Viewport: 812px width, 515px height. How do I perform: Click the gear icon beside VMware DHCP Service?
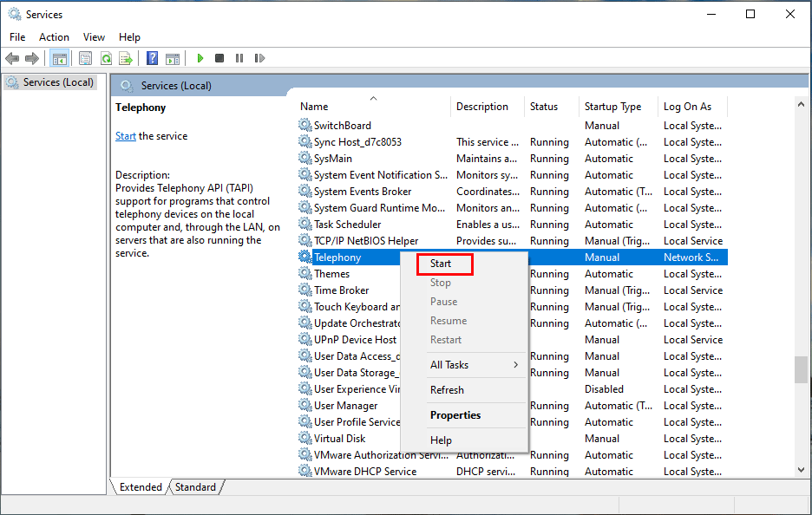tap(305, 472)
